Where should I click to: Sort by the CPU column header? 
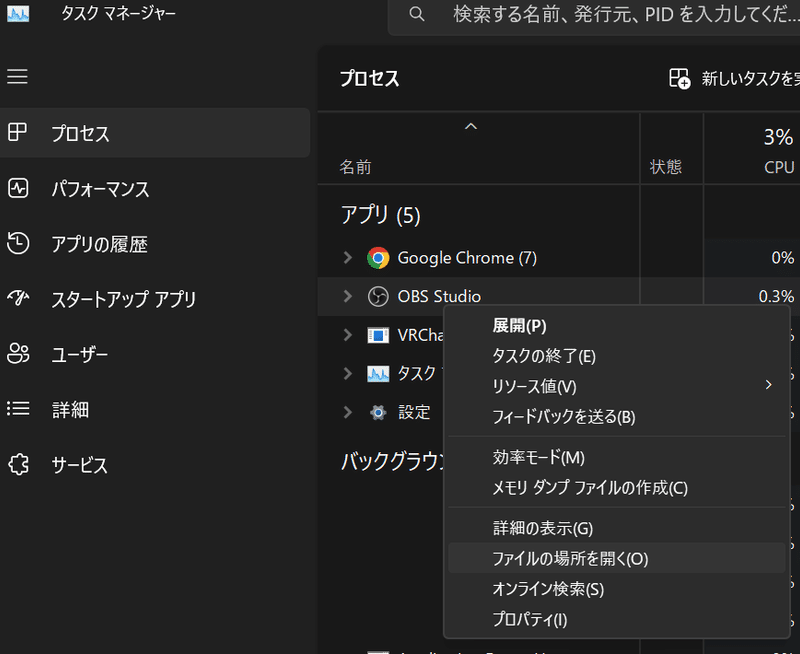[x=752, y=148]
